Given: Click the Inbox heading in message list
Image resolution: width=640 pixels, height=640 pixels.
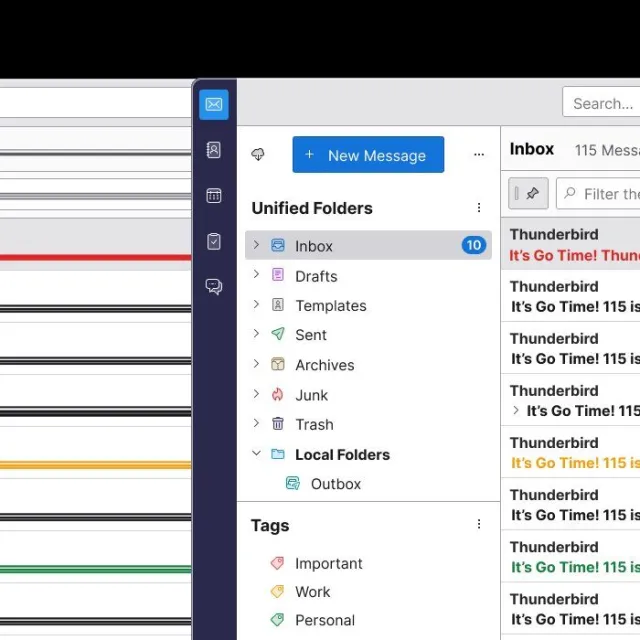Looking at the screenshot, I should [x=532, y=149].
